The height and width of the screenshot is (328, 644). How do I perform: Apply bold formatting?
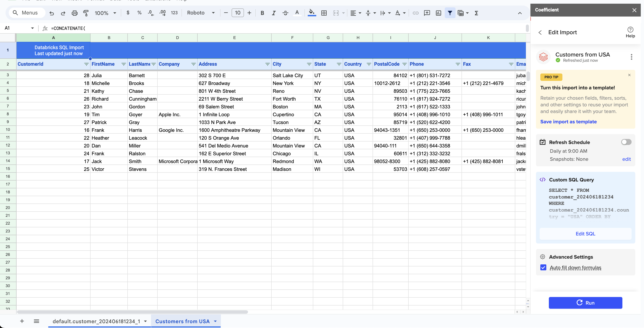[262, 13]
